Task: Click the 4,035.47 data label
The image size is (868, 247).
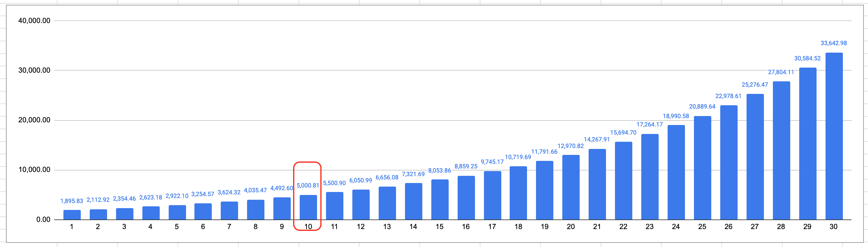Action: (255, 190)
